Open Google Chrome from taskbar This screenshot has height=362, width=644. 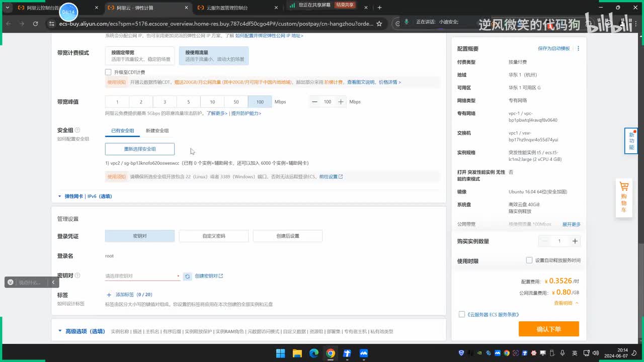tap(330, 353)
